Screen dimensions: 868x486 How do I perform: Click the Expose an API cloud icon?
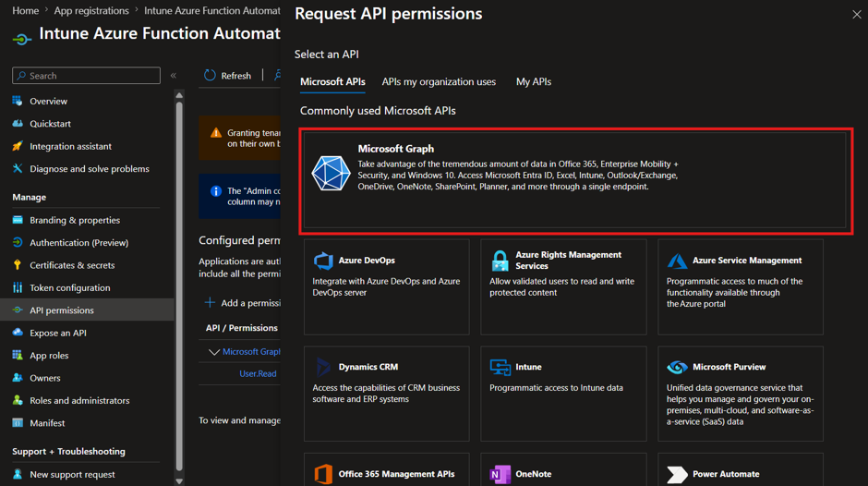18,333
